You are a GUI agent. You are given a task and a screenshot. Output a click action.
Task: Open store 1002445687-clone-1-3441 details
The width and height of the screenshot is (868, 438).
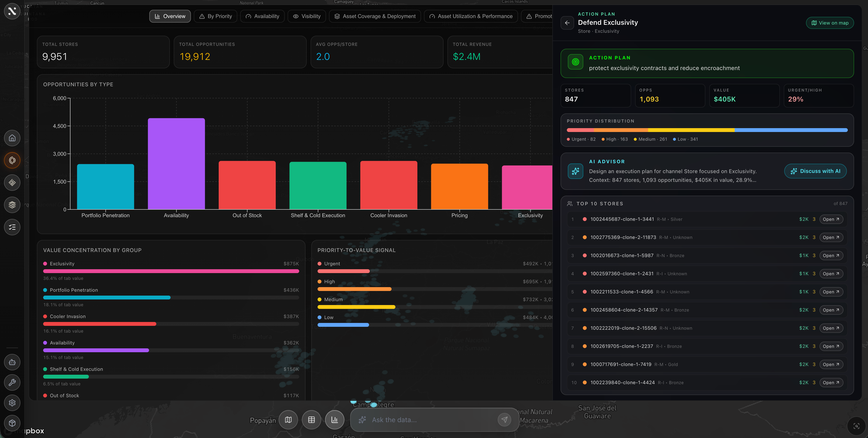pyautogui.click(x=831, y=219)
